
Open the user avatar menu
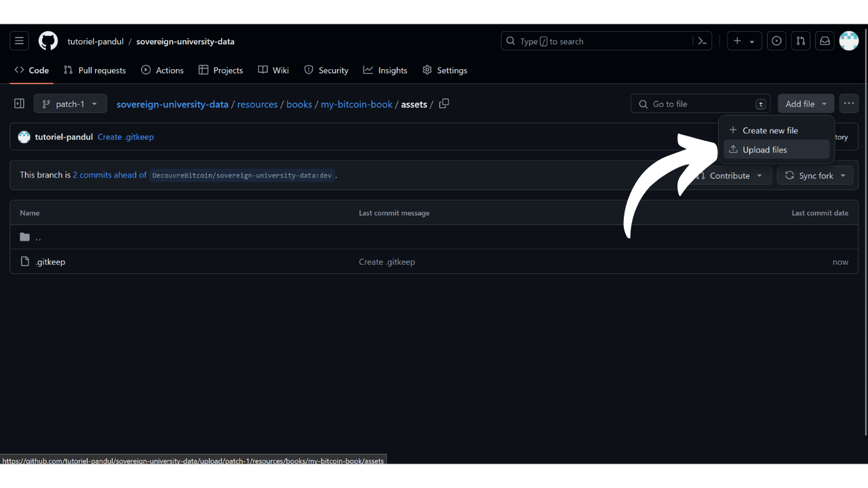849,41
